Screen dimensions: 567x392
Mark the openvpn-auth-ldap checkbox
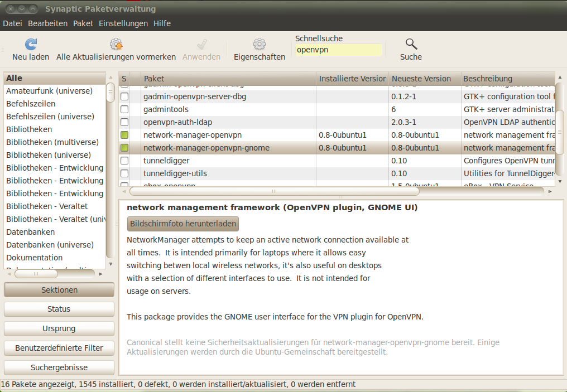tap(124, 122)
